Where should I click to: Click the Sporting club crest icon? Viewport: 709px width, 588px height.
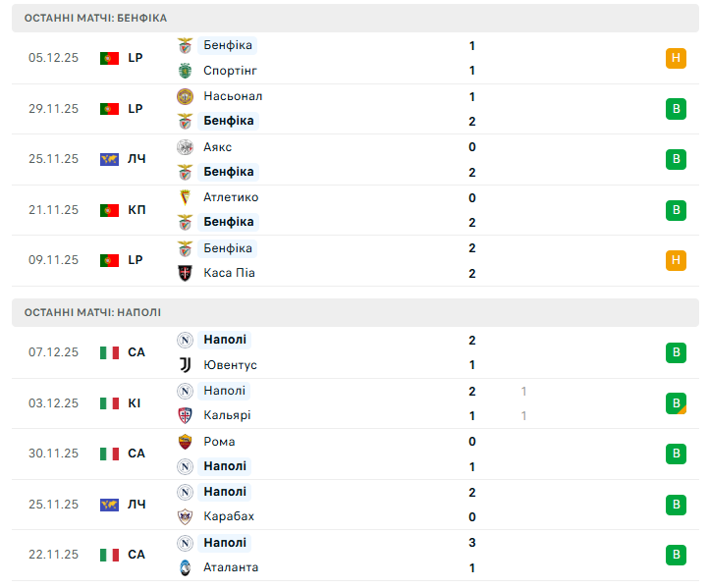click(185, 71)
